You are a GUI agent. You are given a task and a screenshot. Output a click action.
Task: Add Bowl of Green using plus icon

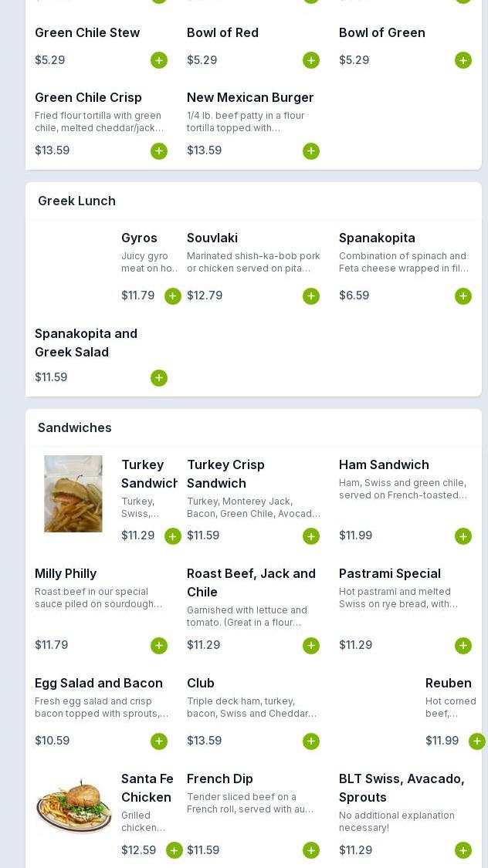click(x=463, y=60)
